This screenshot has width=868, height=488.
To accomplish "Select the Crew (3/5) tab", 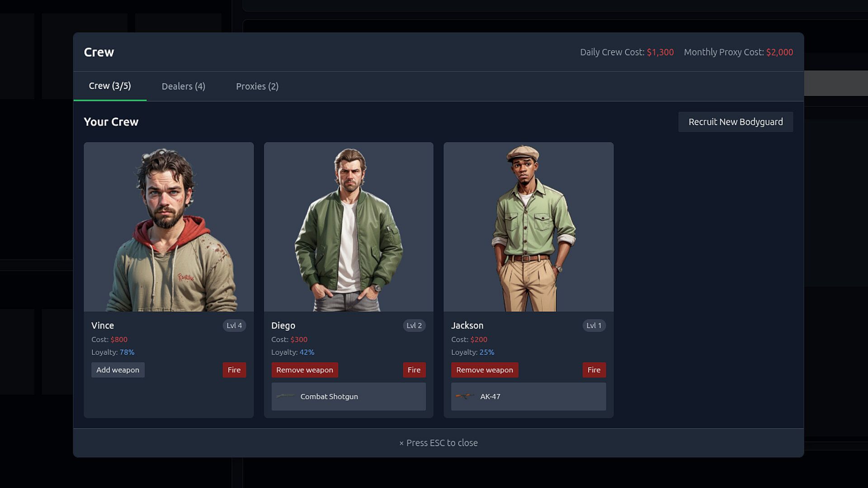I will click(110, 86).
